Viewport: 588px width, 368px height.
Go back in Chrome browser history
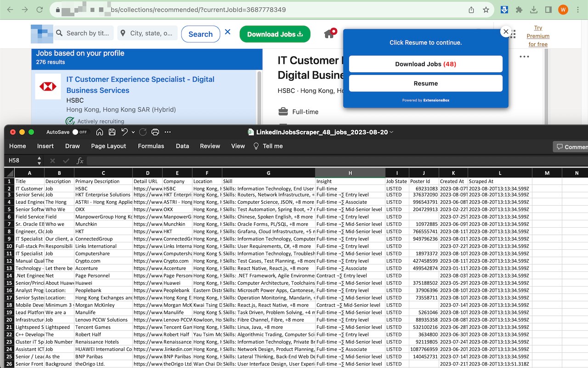click(x=10, y=10)
